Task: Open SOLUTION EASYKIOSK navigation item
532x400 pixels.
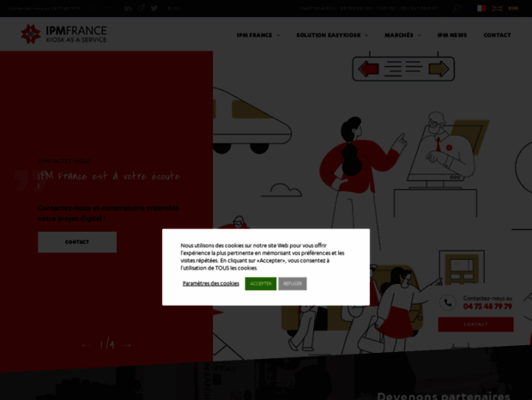Action: point(329,35)
